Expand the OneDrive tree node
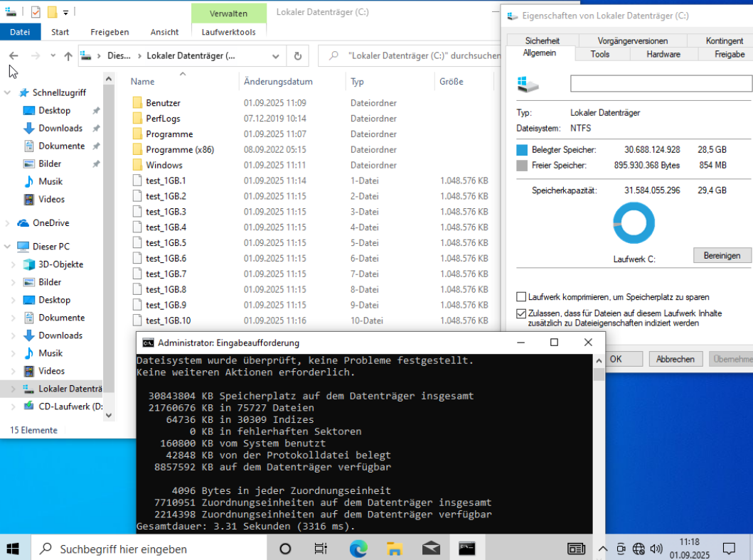 pyautogui.click(x=8, y=223)
